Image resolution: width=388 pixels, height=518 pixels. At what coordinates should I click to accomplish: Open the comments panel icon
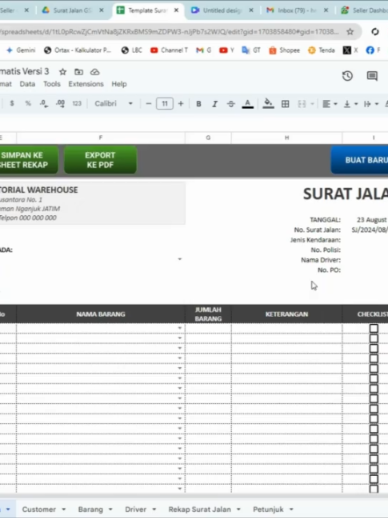pyautogui.click(x=372, y=76)
